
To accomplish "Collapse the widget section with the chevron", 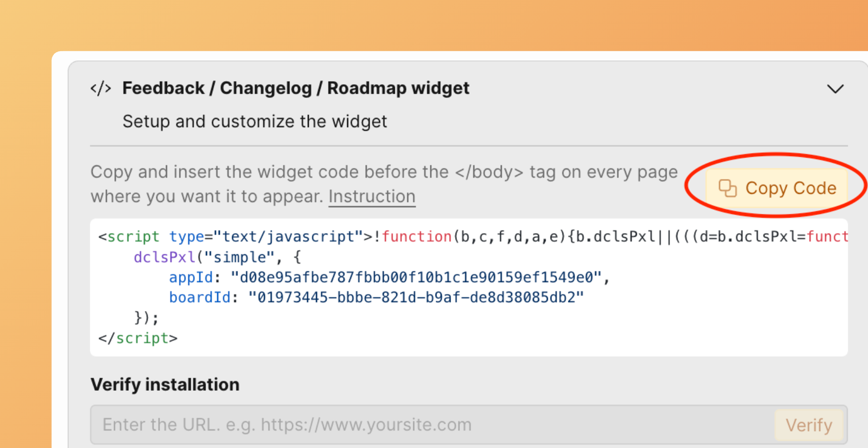I will point(835,89).
